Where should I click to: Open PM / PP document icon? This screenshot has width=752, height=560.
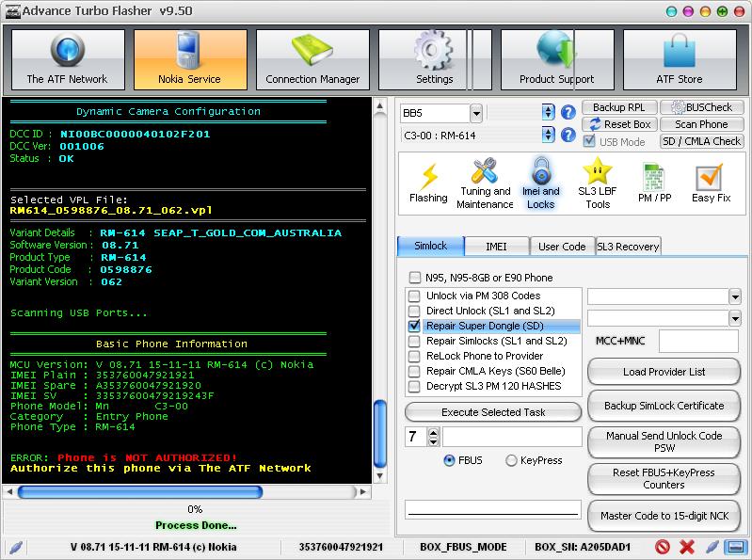pyautogui.click(x=655, y=184)
